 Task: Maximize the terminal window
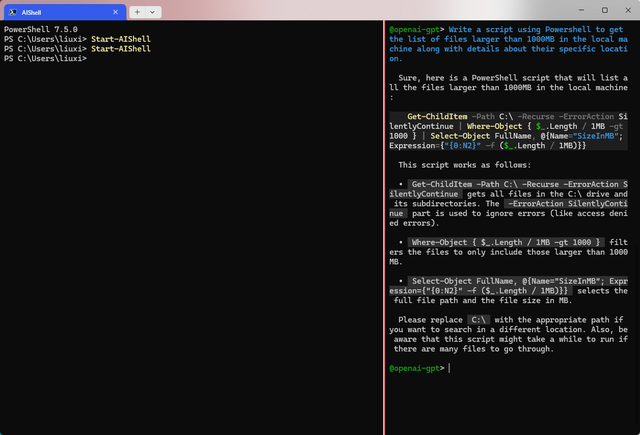[605, 10]
